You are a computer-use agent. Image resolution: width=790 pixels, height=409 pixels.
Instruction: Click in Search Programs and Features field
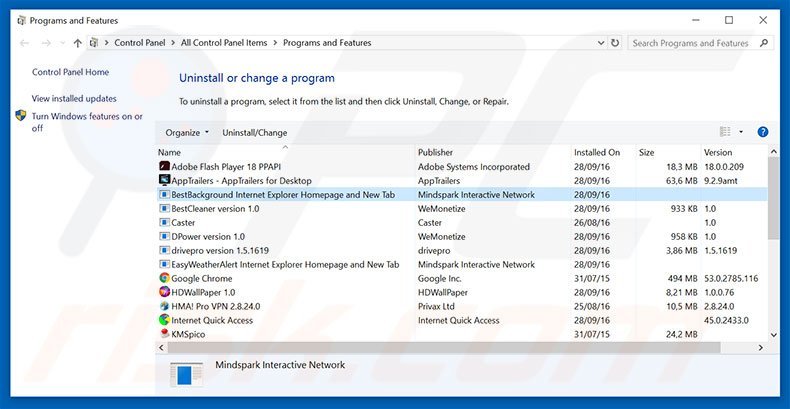690,43
